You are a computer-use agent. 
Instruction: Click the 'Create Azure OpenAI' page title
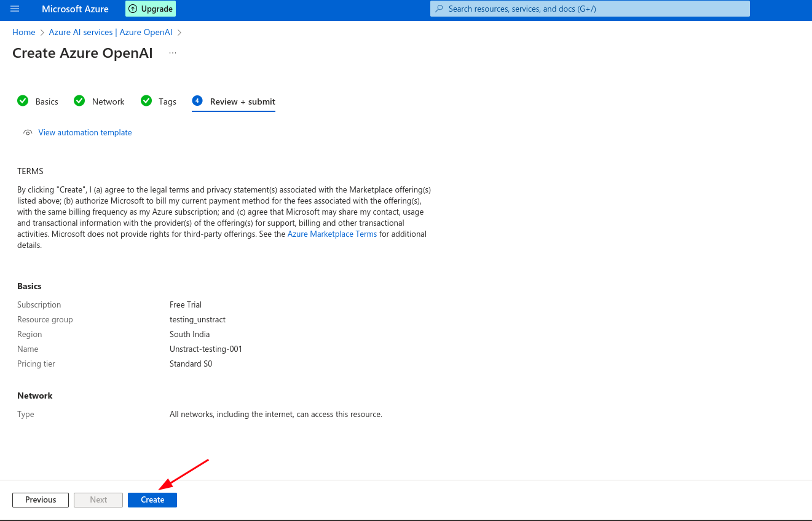82,53
